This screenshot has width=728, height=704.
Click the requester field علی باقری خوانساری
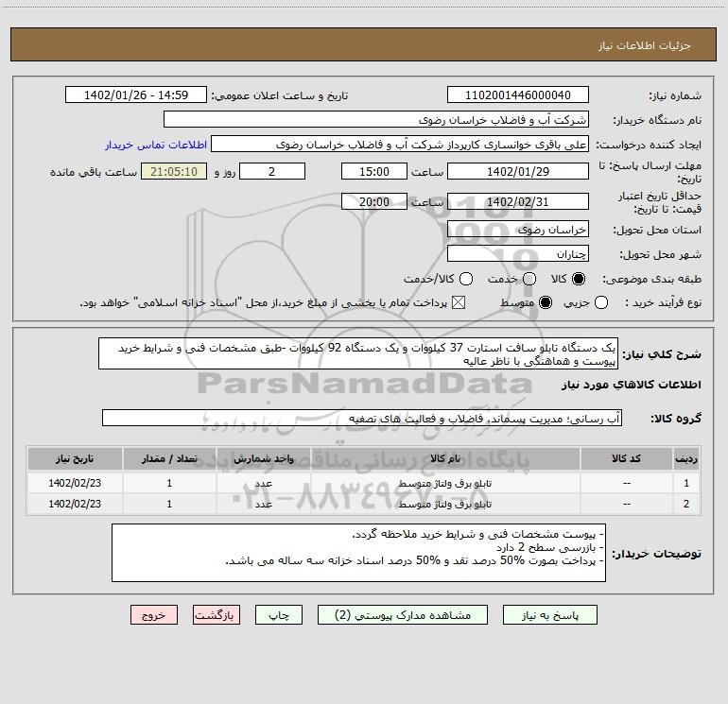pos(400,145)
